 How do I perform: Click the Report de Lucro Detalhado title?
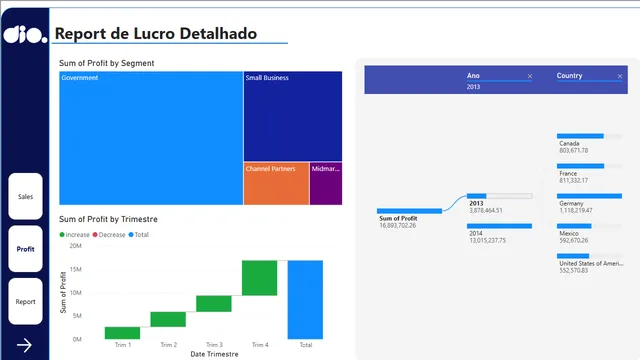click(156, 33)
